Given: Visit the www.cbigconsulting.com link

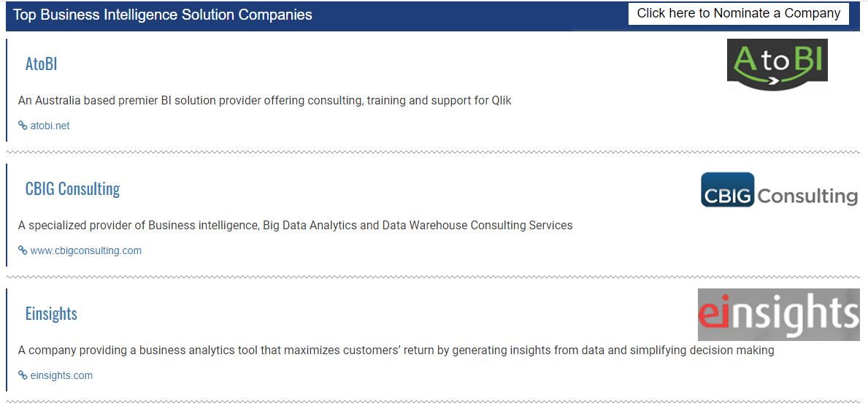Looking at the screenshot, I should [85, 250].
